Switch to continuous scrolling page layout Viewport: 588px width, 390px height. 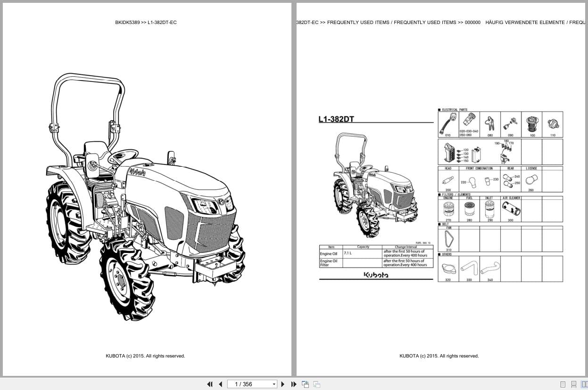(x=574, y=384)
